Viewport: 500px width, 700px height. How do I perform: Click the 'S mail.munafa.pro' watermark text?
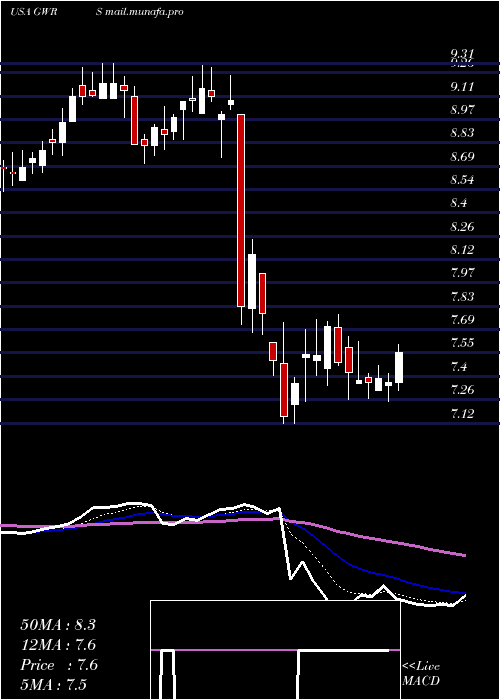[x=140, y=12]
